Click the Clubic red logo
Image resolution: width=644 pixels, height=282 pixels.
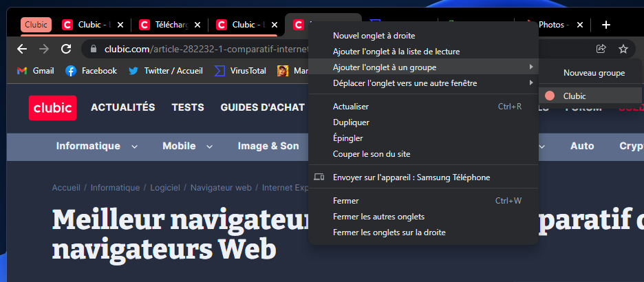click(x=52, y=108)
